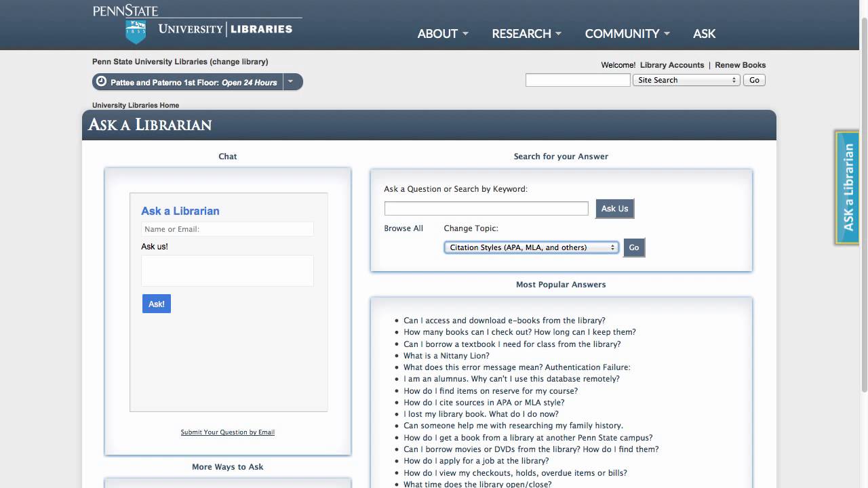The width and height of the screenshot is (868, 488).
Task: Open 'I lost my library book' answer
Action: pyautogui.click(x=481, y=414)
